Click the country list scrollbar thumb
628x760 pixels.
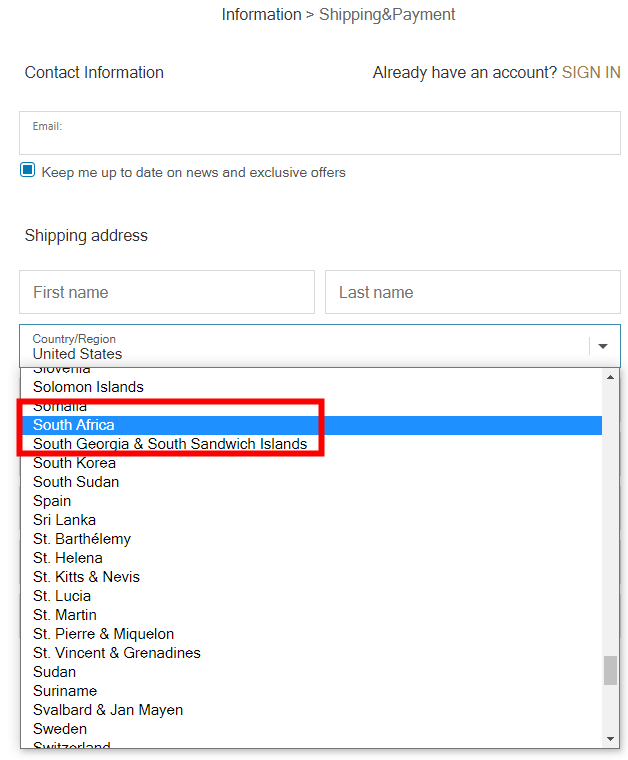point(610,670)
